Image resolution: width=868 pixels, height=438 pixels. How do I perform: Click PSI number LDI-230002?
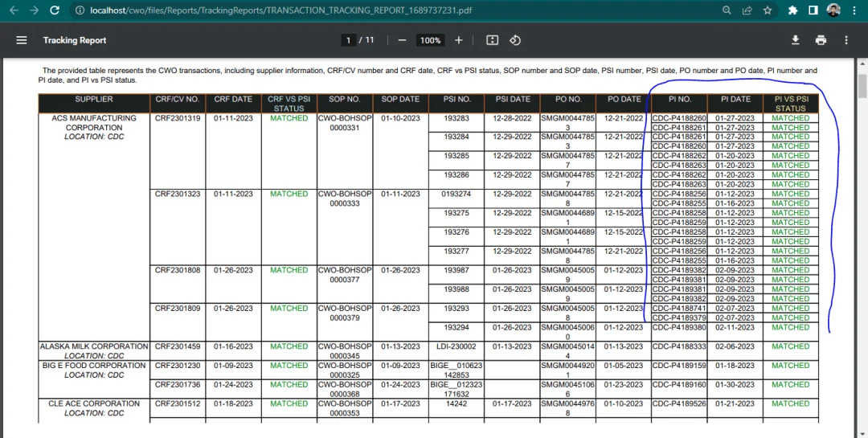click(x=457, y=346)
